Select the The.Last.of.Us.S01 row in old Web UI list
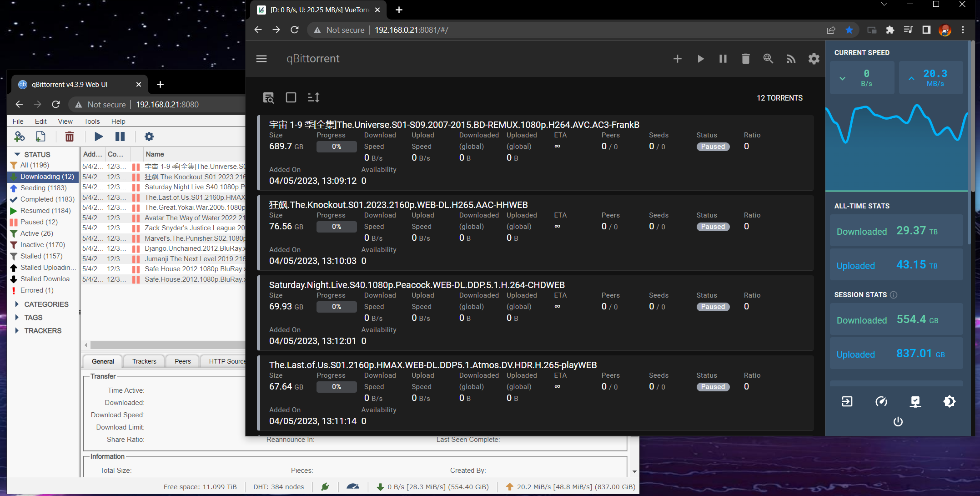This screenshot has height=496, width=980. click(x=164, y=197)
